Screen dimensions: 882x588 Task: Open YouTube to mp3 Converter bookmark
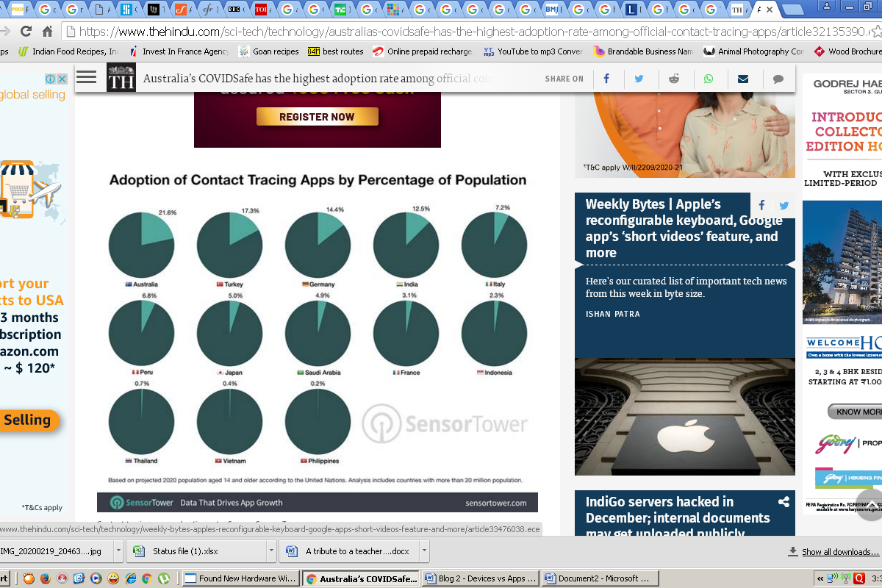click(533, 51)
